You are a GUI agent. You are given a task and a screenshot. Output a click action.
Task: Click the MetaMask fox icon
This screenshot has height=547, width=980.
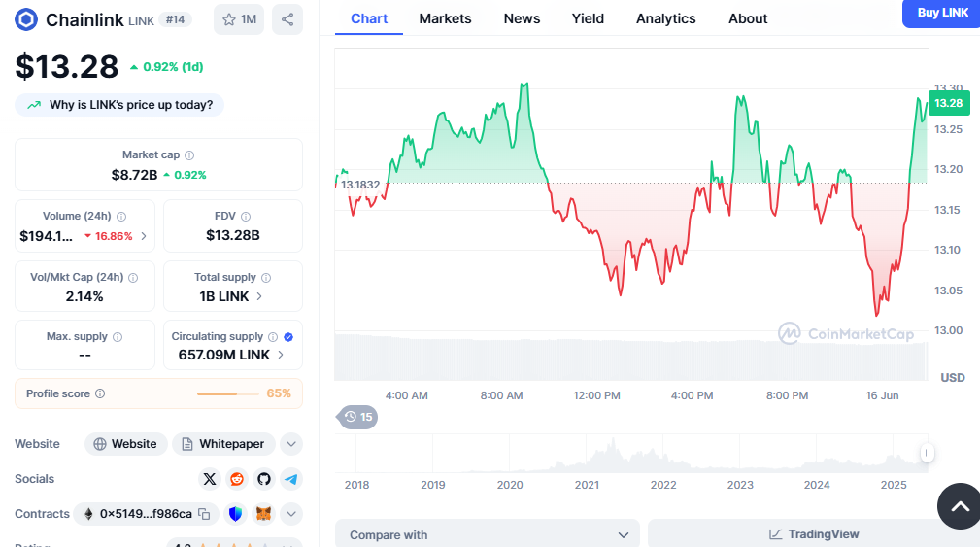pyautogui.click(x=263, y=514)
